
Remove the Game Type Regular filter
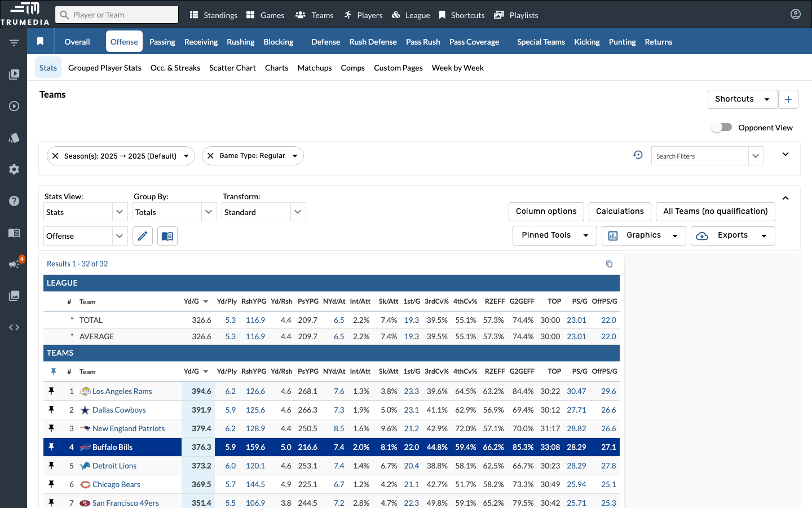210,156
